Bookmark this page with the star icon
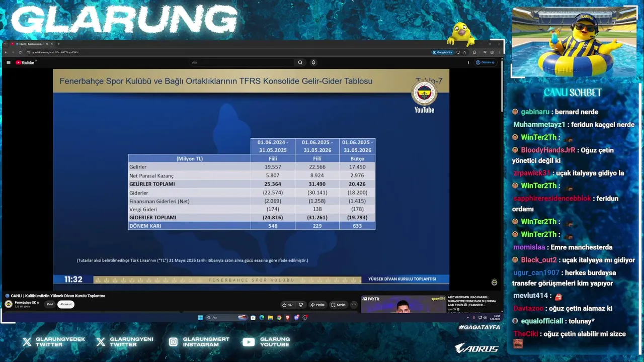Viewport: 644px width, 362px height. (465, 52)
